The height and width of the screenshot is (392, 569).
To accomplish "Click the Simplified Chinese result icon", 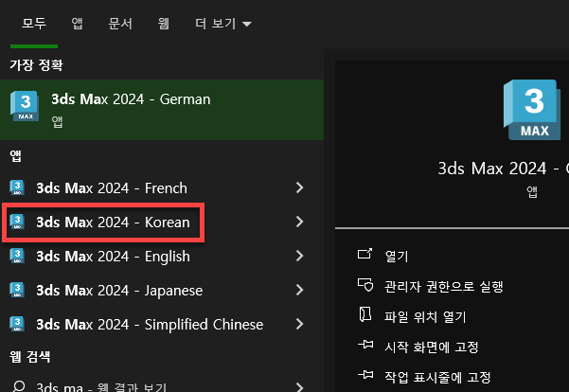I will coord(17,324).
